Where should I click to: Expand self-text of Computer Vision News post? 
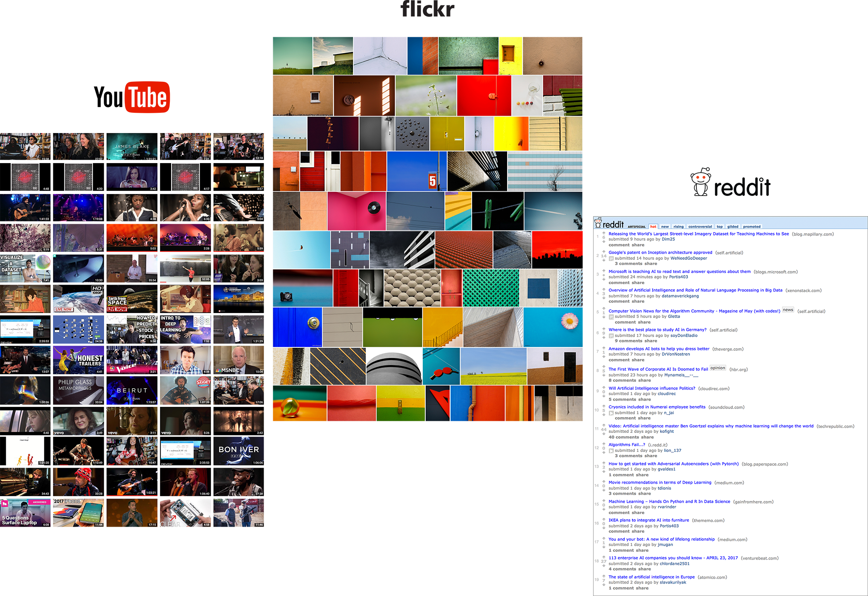611,317
